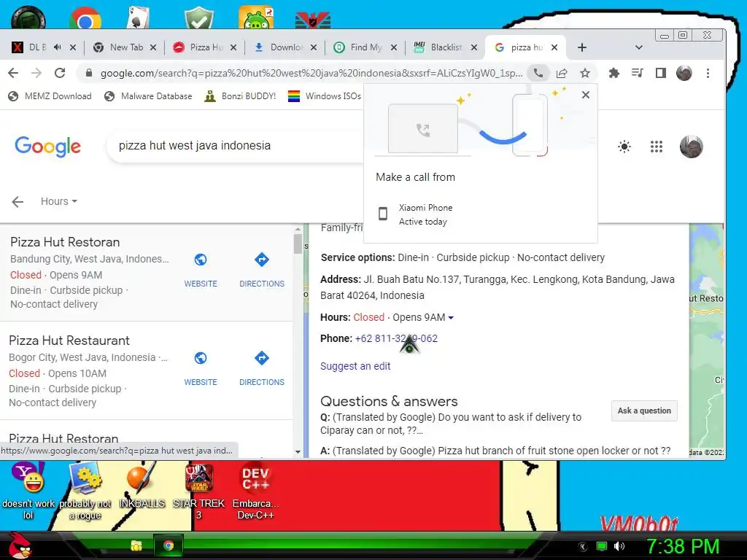Image resolution: width=747 pixels, height=560 pixels.
Task: Switch to the Download tab
Action: pos(286,47)
